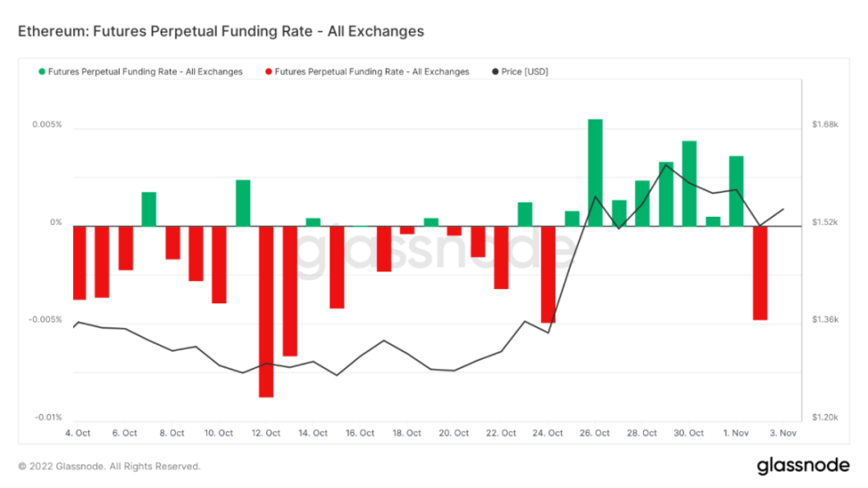868x488 pixels.
Task: Click the $1.20k price axis label
Action: pyautogui.click(x=825, y=418)
